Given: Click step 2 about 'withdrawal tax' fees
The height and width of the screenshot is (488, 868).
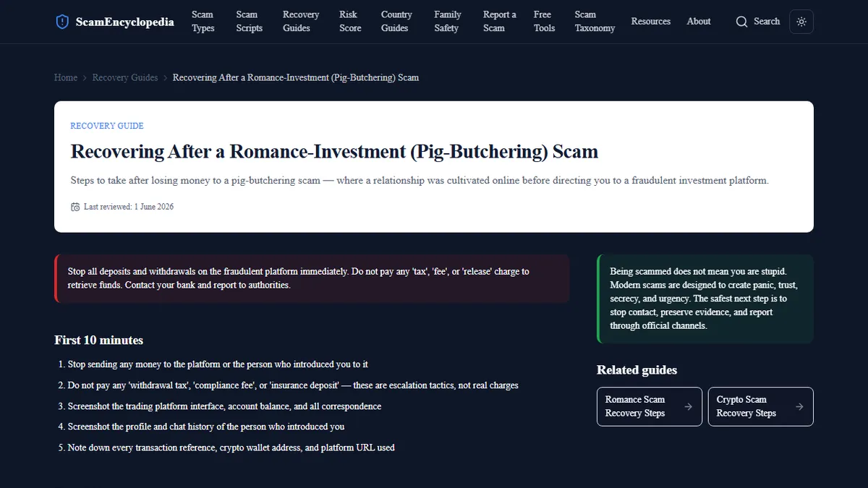Looking at the screenshot, I should [x=293, y=385].
